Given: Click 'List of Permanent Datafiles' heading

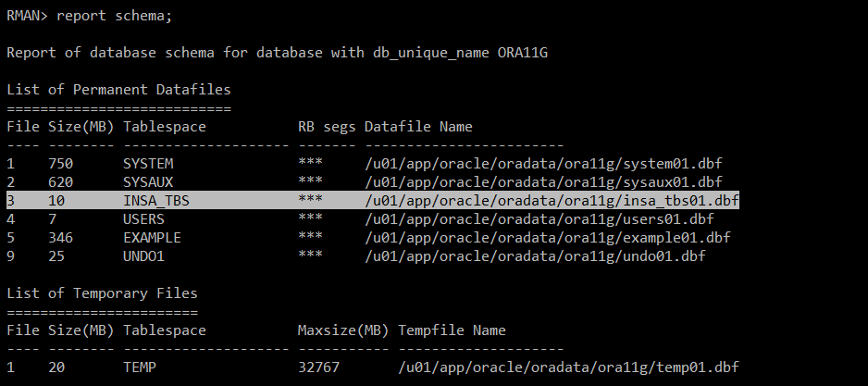Looking at the screenshot, I should click(x=118, y=90).
